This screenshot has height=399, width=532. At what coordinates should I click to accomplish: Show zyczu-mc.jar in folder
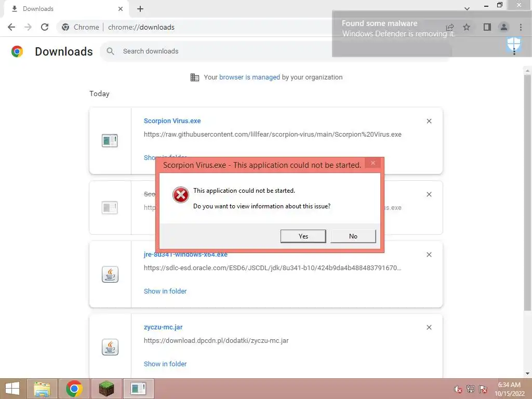[x=165, y=364]
